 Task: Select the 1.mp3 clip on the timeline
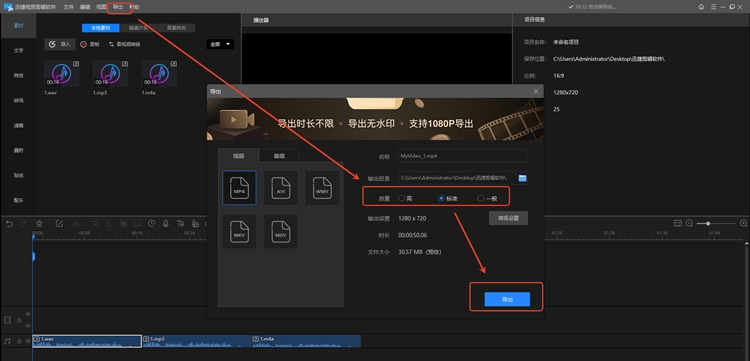click(197, 341)
